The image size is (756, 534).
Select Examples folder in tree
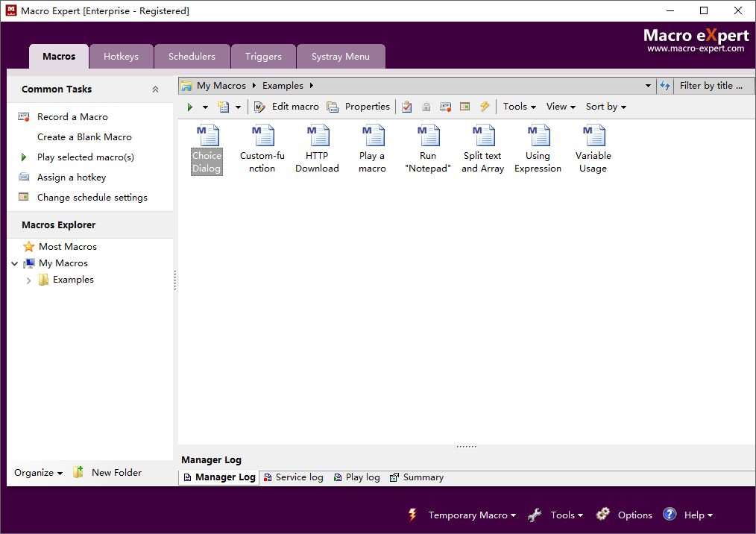click(73, 279)
